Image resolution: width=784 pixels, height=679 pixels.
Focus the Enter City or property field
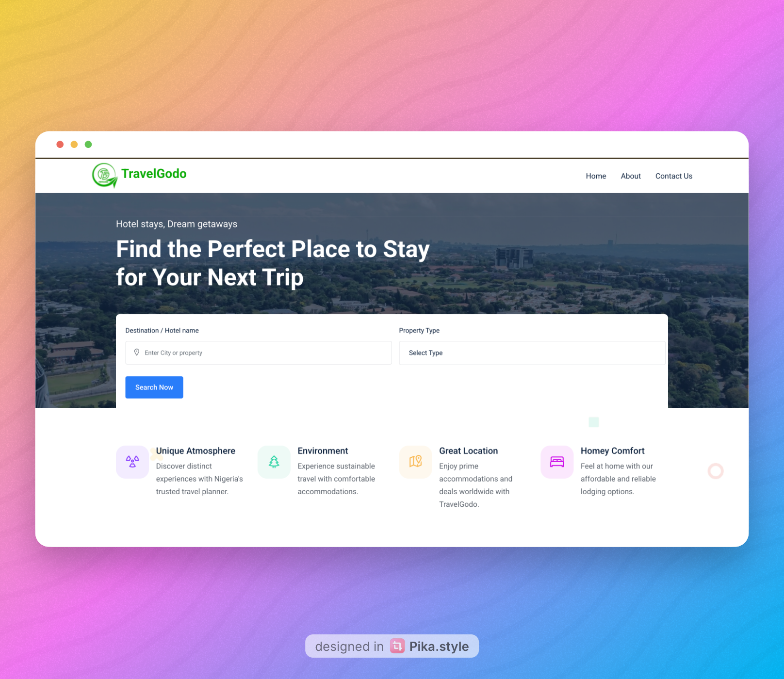[259, 353]
